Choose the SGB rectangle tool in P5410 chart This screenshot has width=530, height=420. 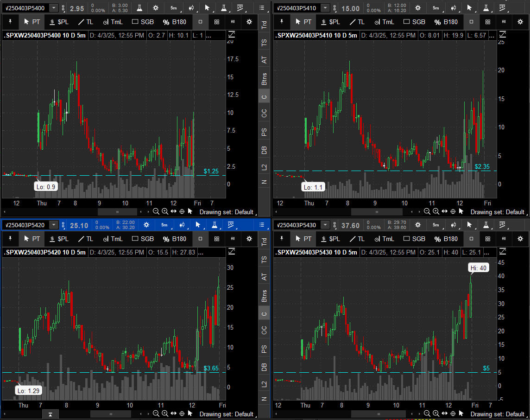[414, 22]
